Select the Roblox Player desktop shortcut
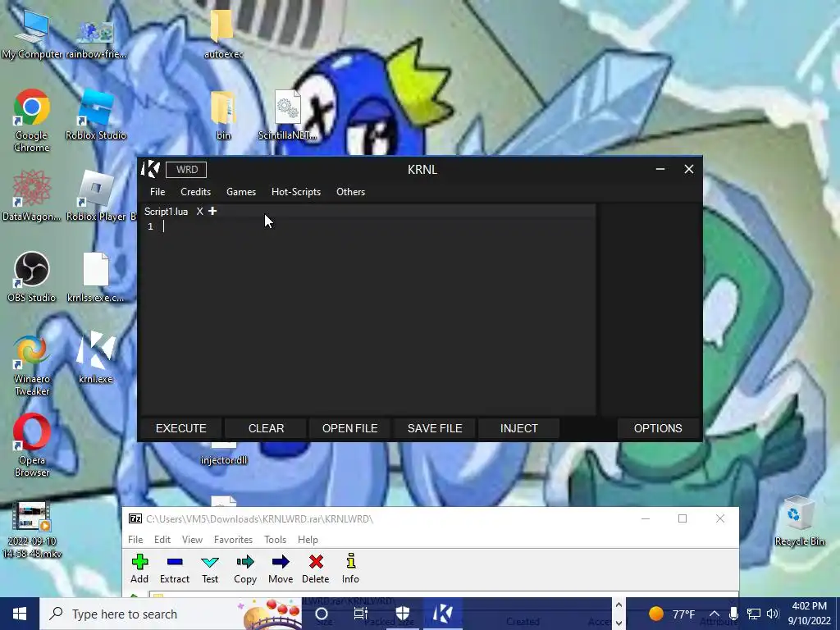The image size is (840, 630). click(95, 196)
